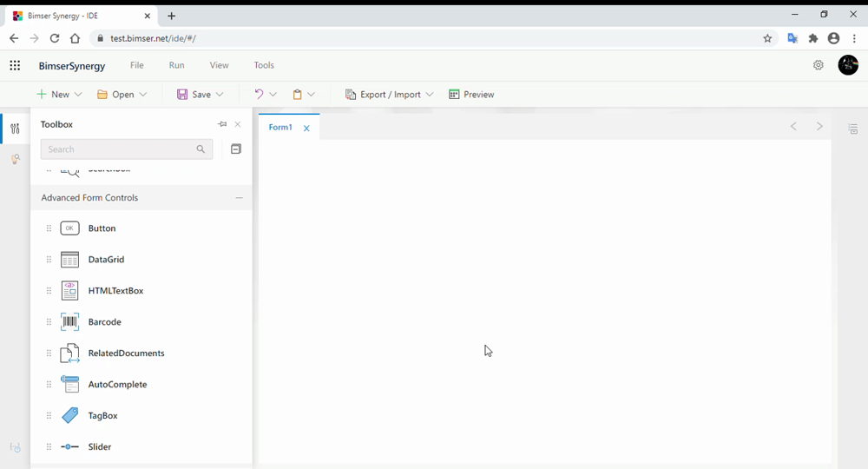Toggle the Toolbox collapse-all view icon
This screenshot has height=469, width=868.
pos(235,149)
